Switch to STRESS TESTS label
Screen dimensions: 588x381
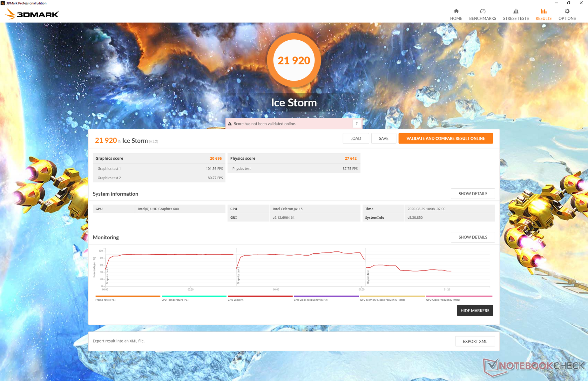click(516, 18)
